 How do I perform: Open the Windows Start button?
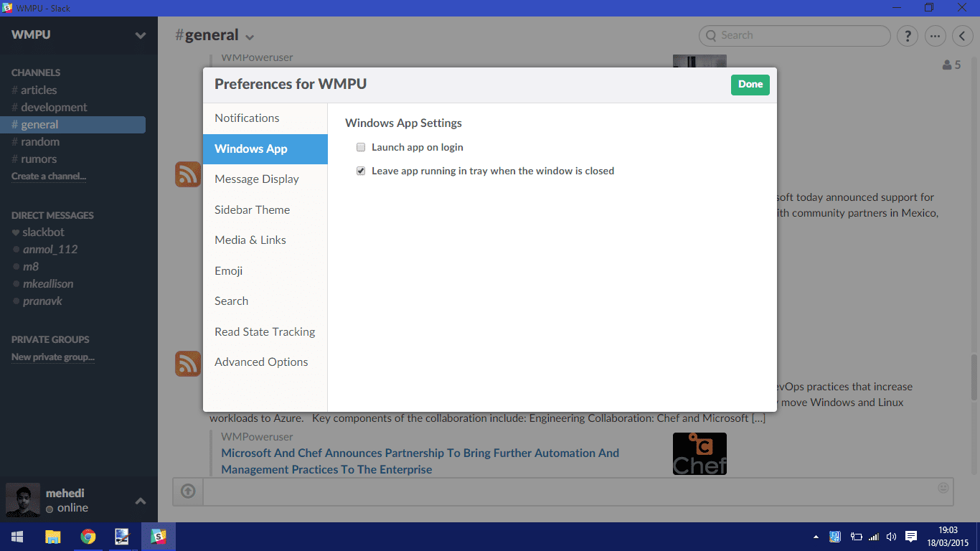click(17, 537)
